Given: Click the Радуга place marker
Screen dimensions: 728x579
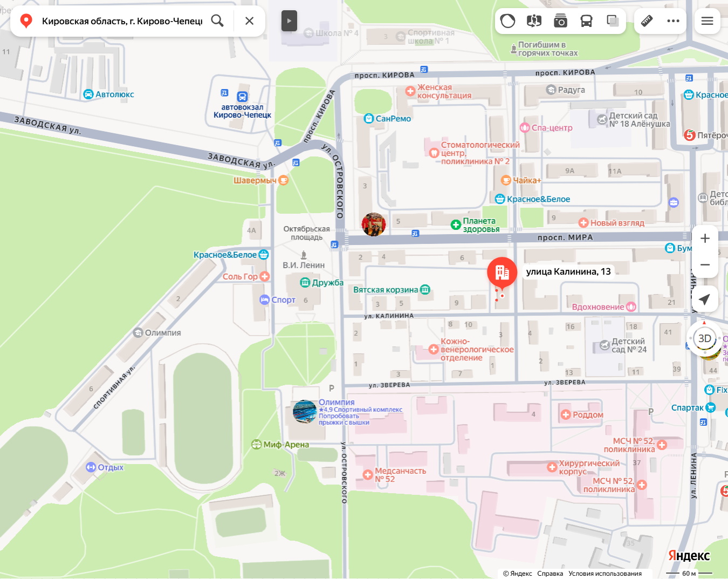Looking at the screenshot, I should (x=551, y=90).
